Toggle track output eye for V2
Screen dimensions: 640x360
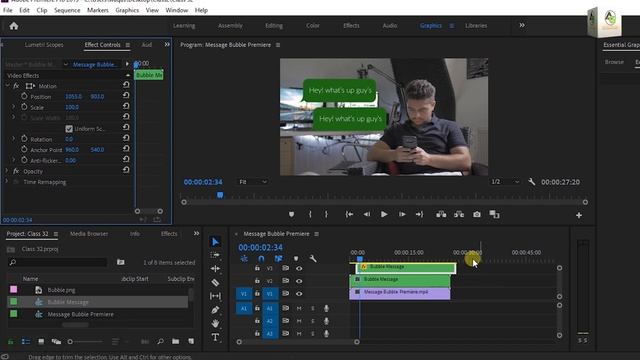click(299, 281)
